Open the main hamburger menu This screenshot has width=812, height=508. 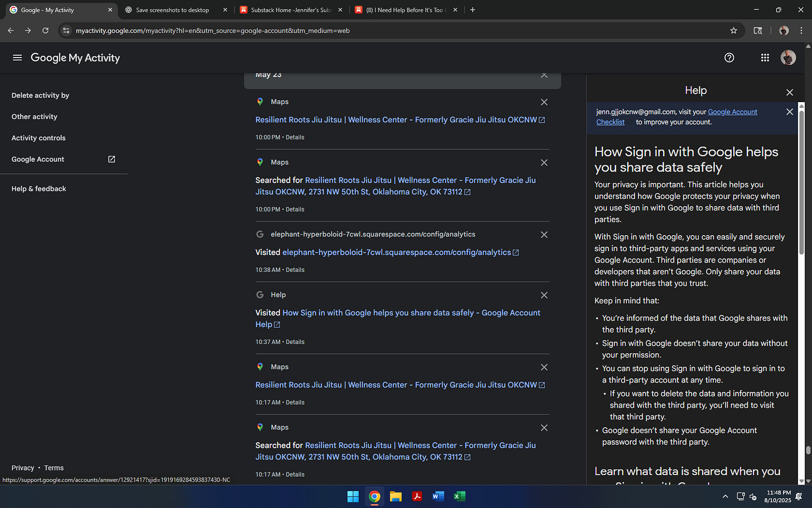[17, 57]
